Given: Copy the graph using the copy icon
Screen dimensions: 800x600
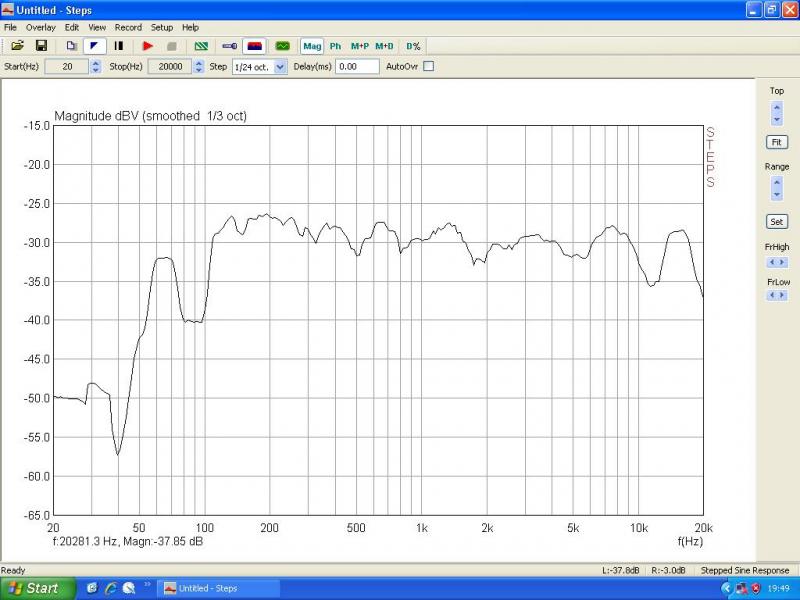Looking at the screenshot, I should 71,46.
